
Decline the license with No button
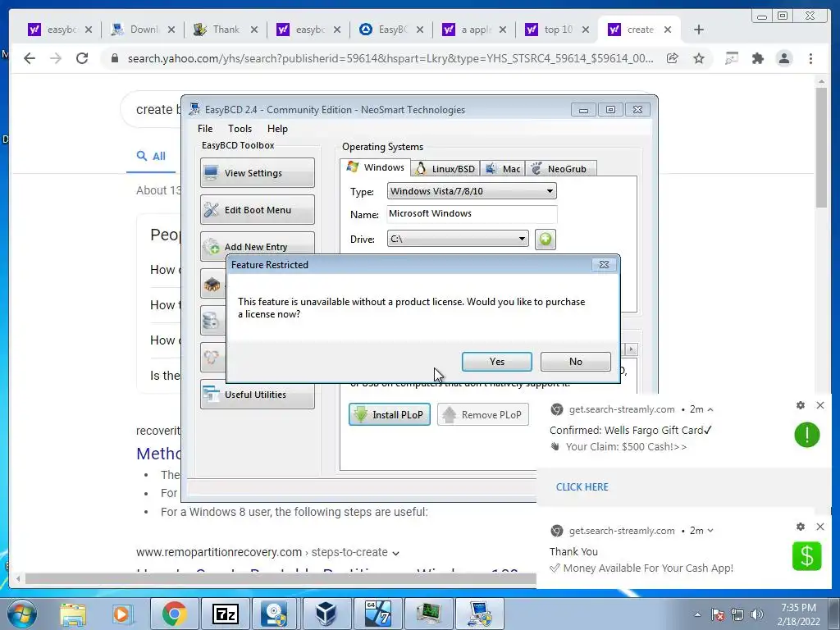[575, 362]
